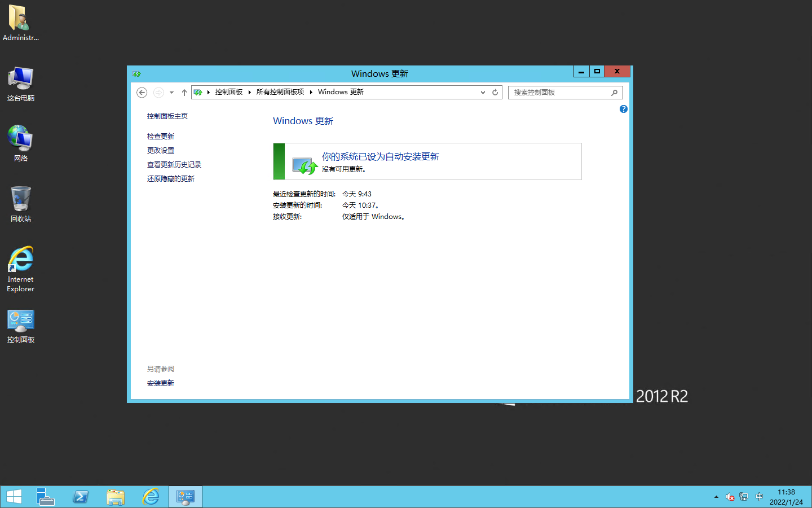The width and height of the screenshot is (812, 508).
Task: Open the Windows Start button
Action: coord(14,497)
